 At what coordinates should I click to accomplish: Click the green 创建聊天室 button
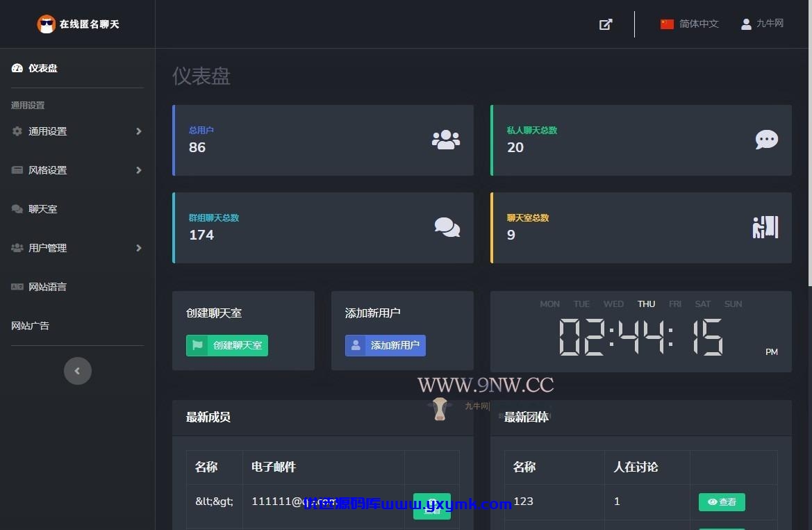[x=227, y=345]
